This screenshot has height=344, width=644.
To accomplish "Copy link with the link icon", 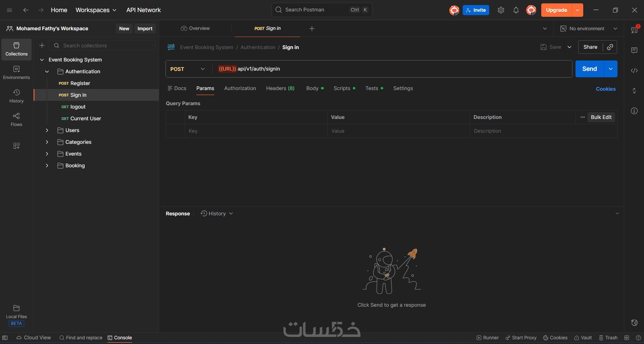I will tap(610, 47).
